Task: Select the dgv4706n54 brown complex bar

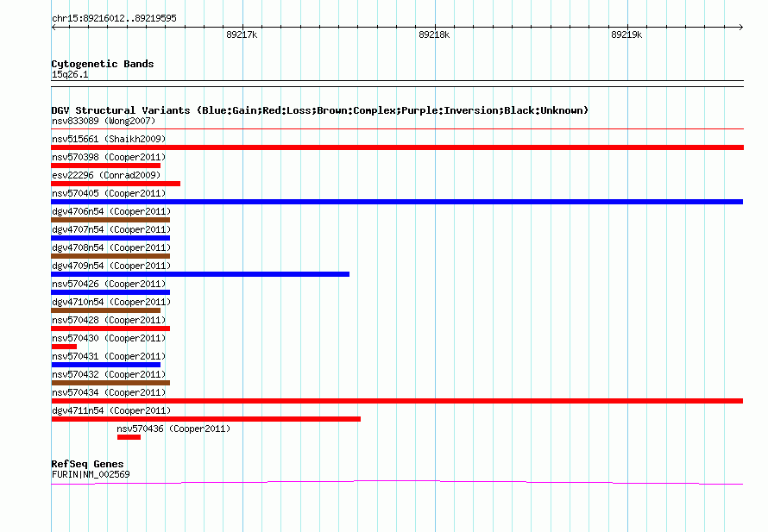Action: click(110, 220)
